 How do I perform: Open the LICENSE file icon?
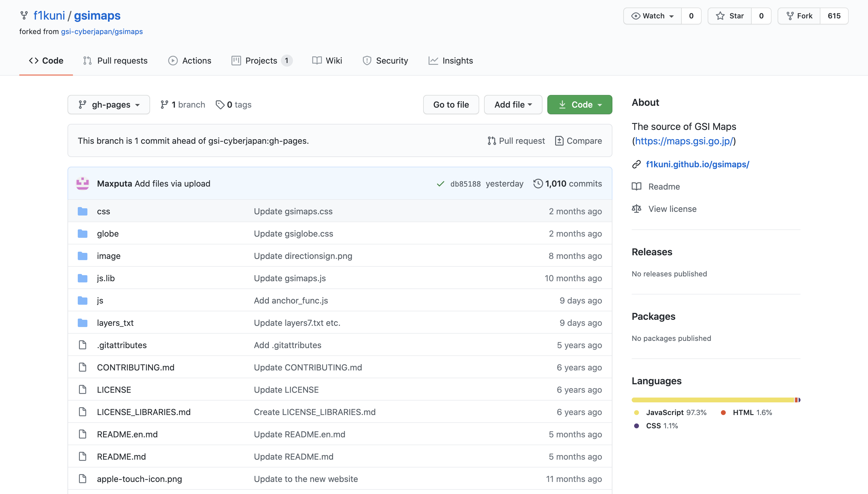[82, 389]
